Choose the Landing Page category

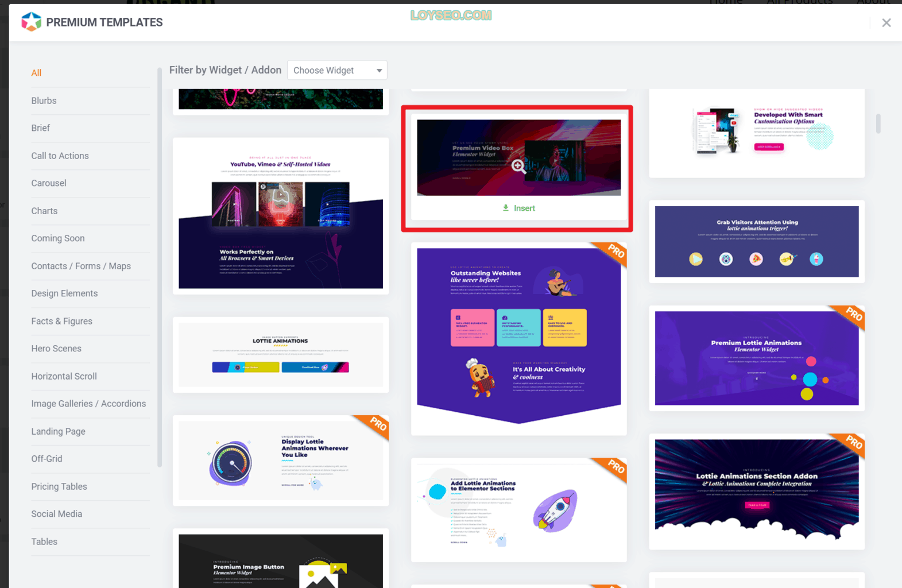pos(58,431)
